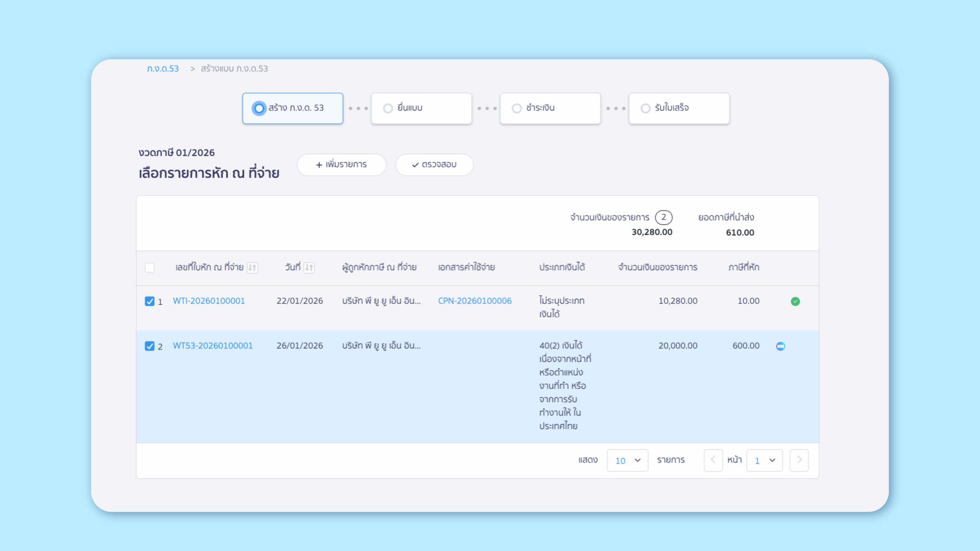The height and width of the screenshot is (551, 980).
Task: Toggle the select-all header checkbox
Action: 150,267
